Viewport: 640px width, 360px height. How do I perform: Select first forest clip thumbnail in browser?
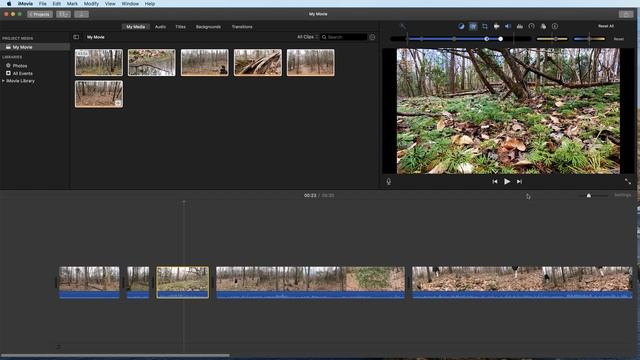click(x=99, y=62)
